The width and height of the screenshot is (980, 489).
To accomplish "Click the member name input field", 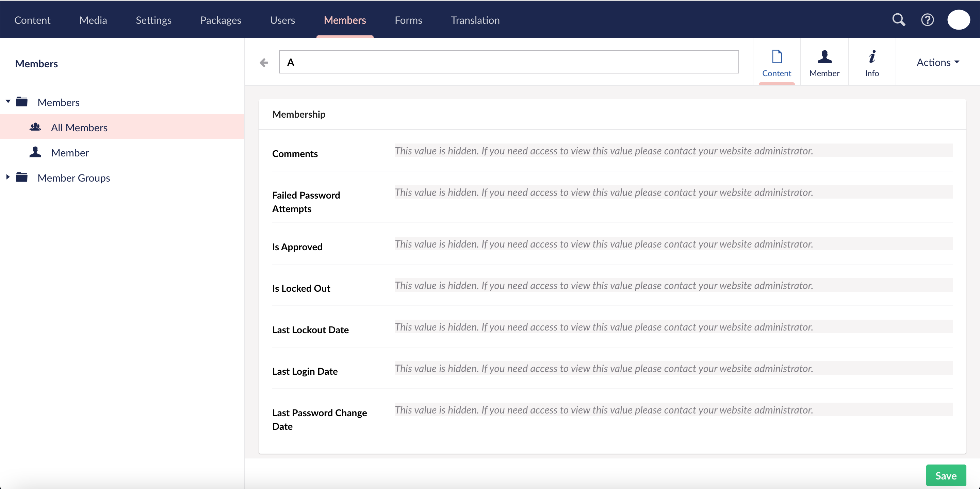I will 509,62.
